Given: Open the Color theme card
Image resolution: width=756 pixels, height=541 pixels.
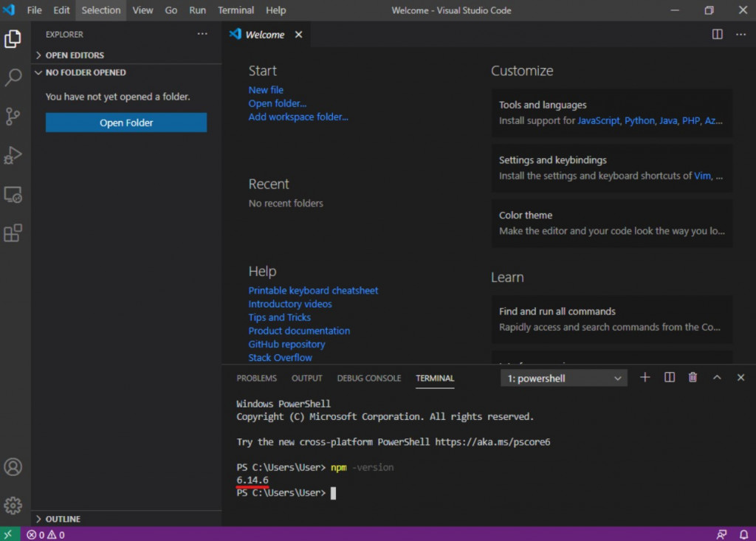Looking at the screenshot, I should coord(612,223).
